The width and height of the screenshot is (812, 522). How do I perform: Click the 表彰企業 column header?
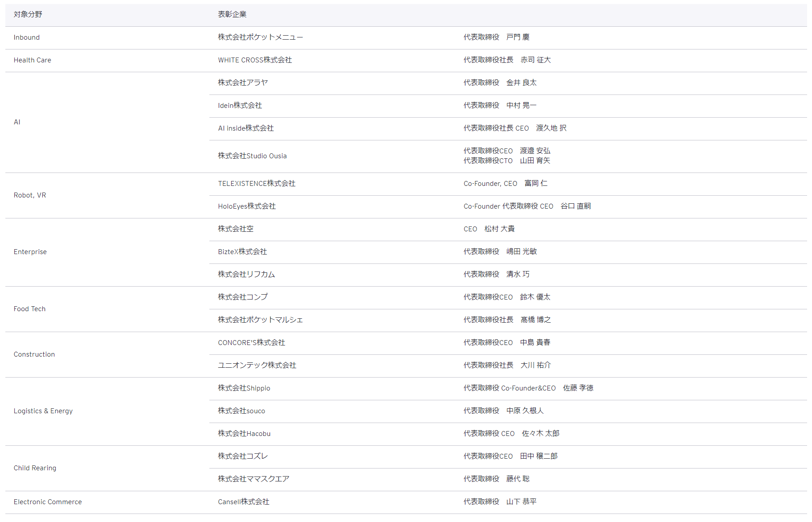232,15
